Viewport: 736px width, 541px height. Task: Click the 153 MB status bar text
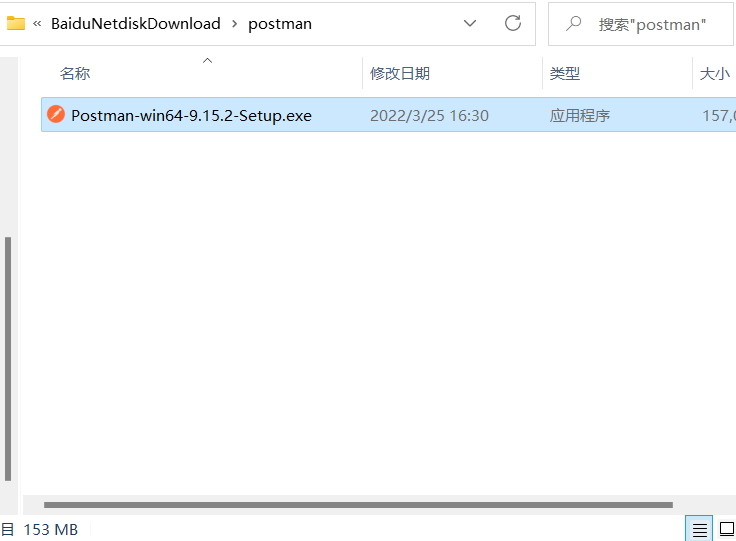pos(51,530)
